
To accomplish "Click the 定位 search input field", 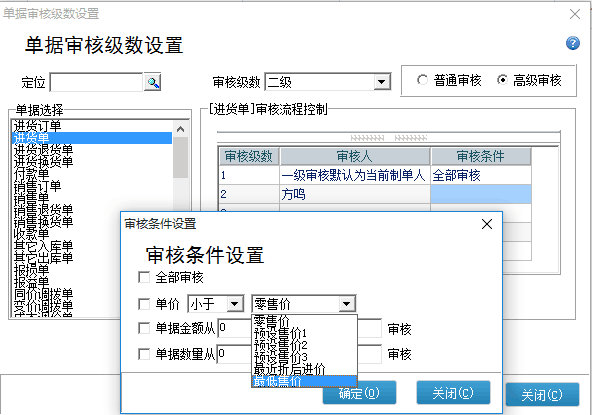I will pos(96,82).
